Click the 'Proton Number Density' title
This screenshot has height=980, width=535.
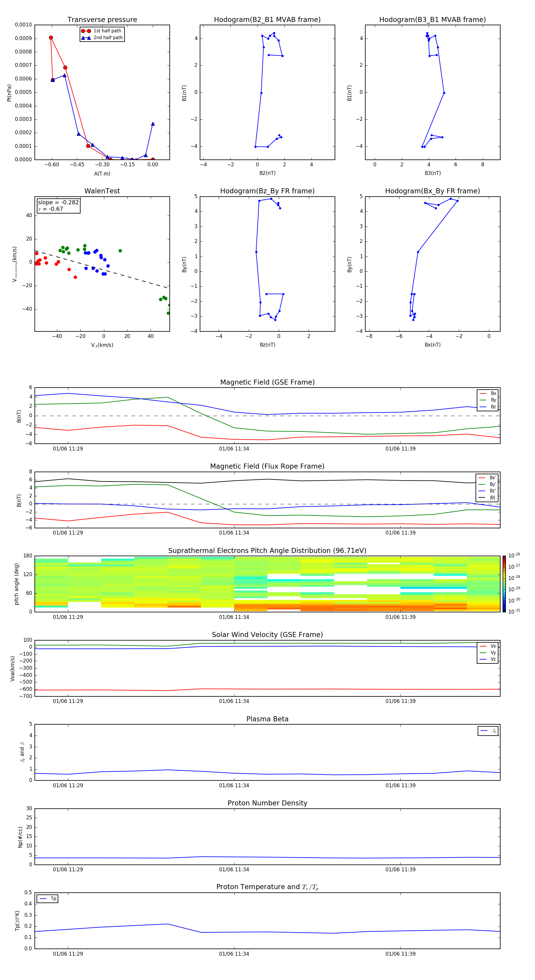click(x=267, y=803)
